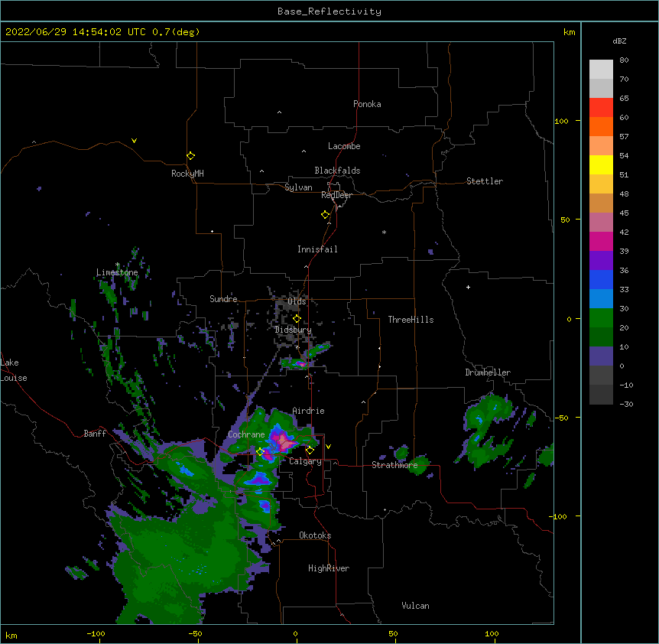Click the Innisfail city label

pos(317,249)
